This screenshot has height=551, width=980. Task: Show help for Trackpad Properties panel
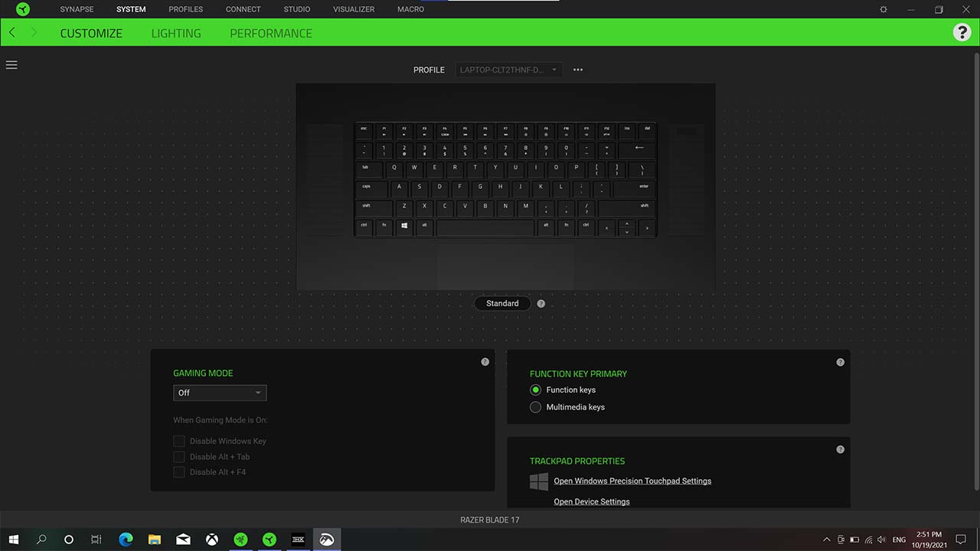pyautogui.click(x=840, y=450)
